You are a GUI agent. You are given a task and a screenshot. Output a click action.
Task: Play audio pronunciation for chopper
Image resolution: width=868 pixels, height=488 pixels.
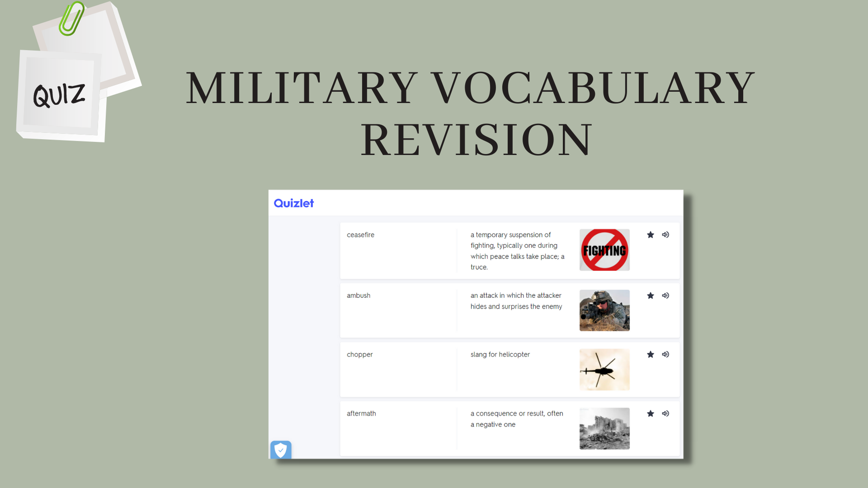click(665, 354)
